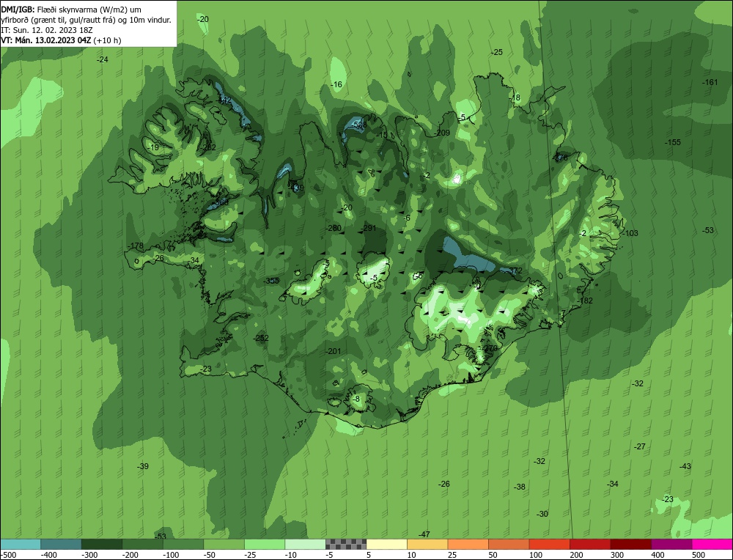The width and height of the screenshot is (733, 560).
Task: Click the "-400" legend scale label
Action: pyautogui.click(x=48, y=555)
